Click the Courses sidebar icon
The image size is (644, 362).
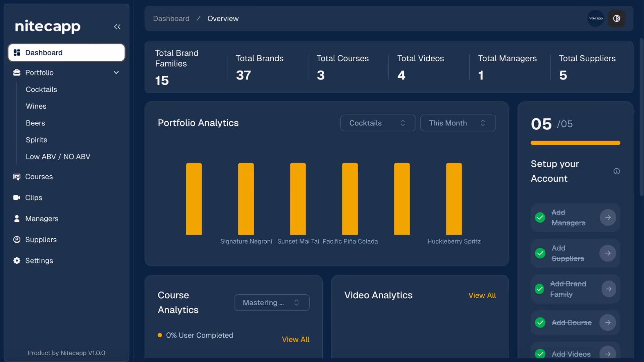[x=16, y=177]
